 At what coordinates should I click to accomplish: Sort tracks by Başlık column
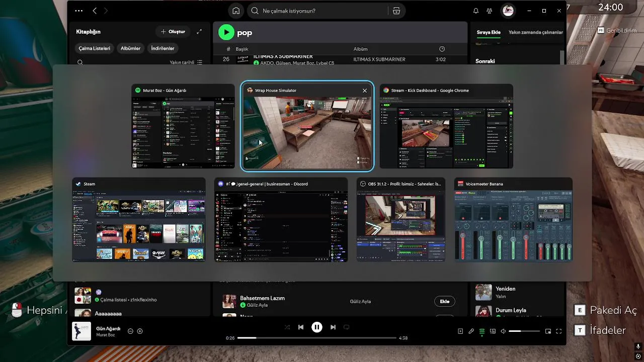pyautogui.click(x=242, y=49)
